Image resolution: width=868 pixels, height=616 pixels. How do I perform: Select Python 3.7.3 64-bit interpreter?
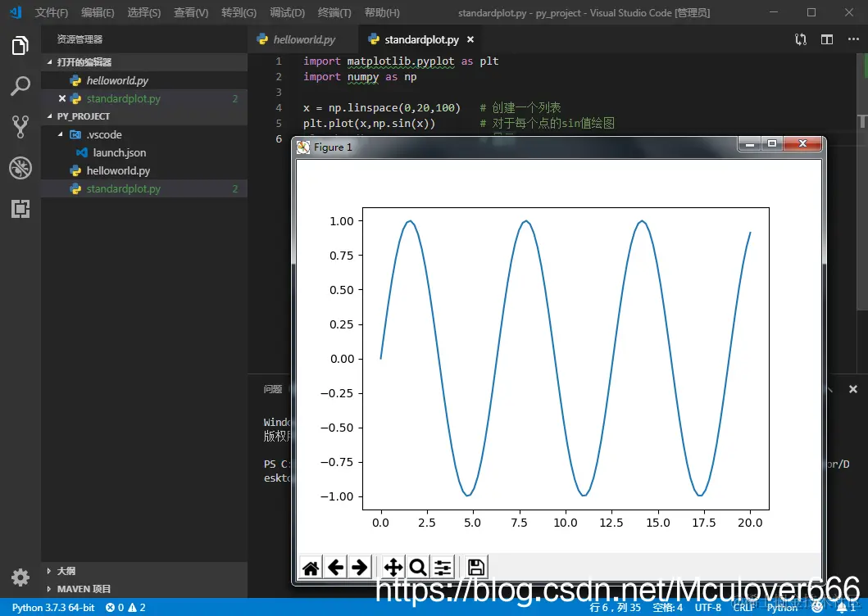(x=53, y=607)
